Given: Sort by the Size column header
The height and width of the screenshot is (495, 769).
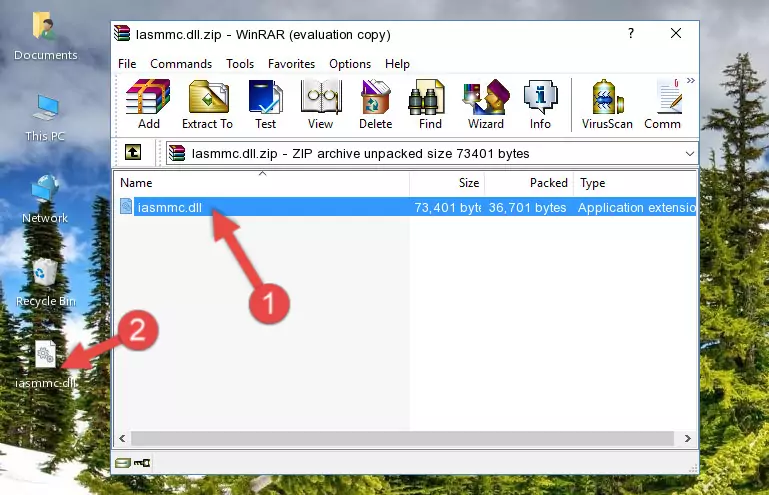Looking at the screenshot, I should pos(447,182).
